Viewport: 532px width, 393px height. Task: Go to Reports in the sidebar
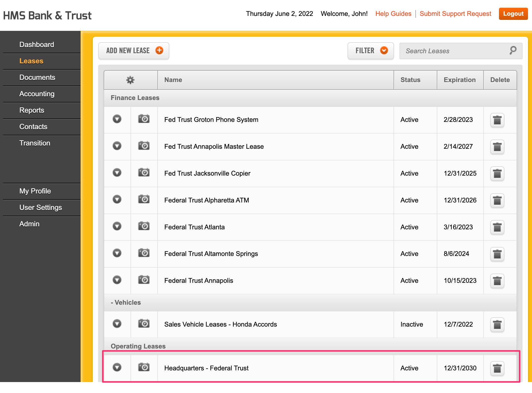pos(32,110)
